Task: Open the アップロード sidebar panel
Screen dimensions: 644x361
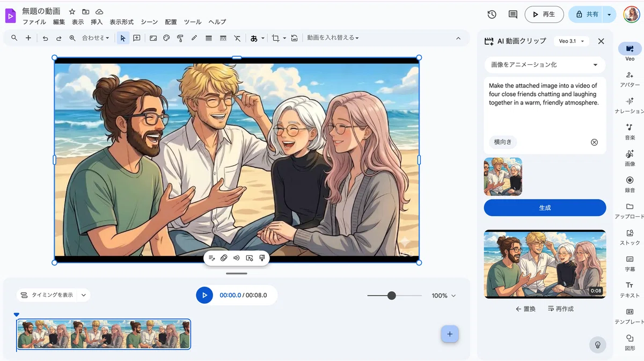Action: [x=630, y=210]
